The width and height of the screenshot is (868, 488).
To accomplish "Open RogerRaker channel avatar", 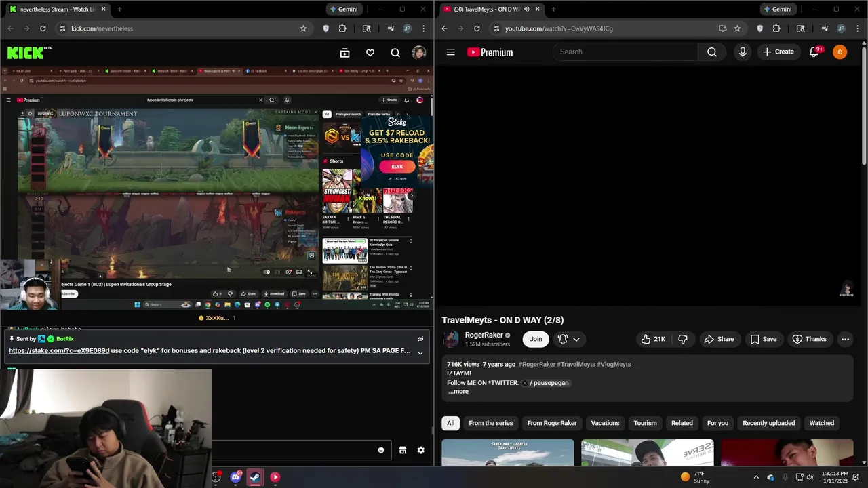I will 450,339.
